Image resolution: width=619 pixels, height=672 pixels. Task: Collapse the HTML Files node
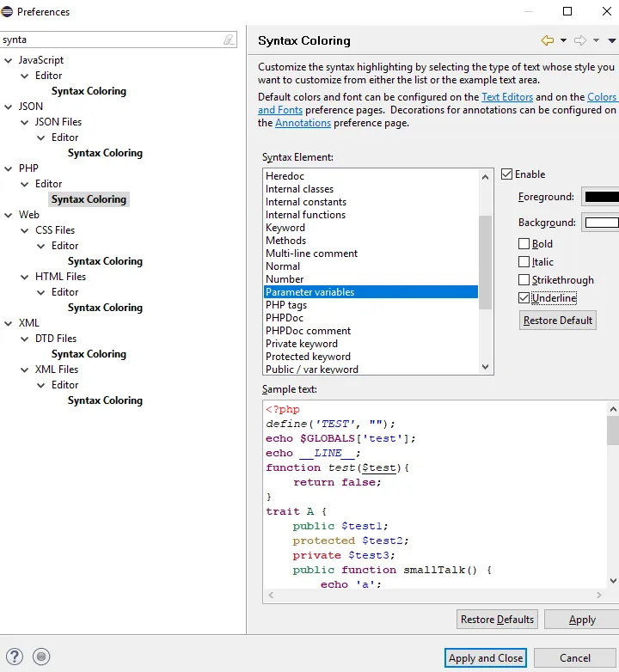point(24,277)
